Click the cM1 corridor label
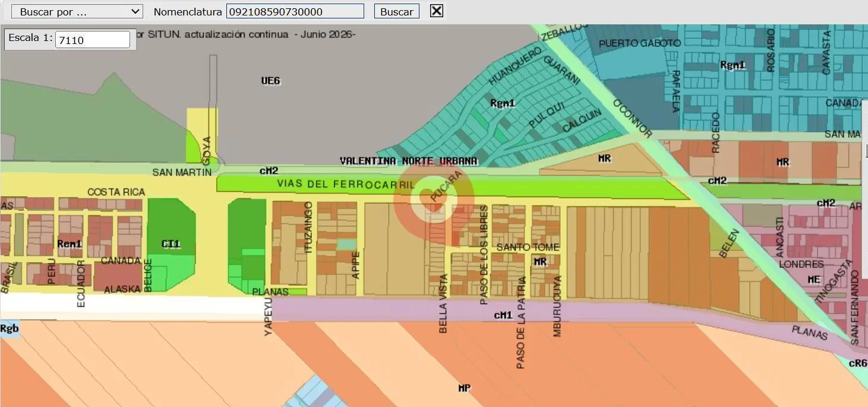The image size is (868, 407). tap(503, 315)
